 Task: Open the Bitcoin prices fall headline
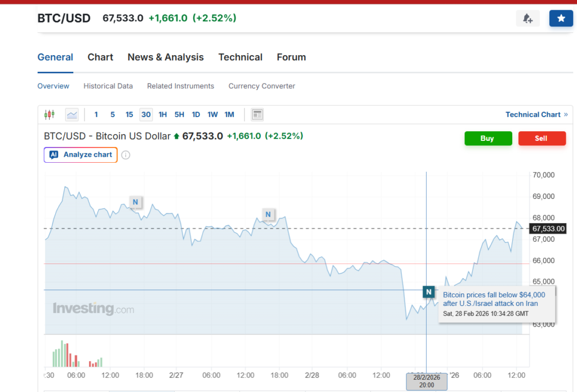[x=494, y=299]
